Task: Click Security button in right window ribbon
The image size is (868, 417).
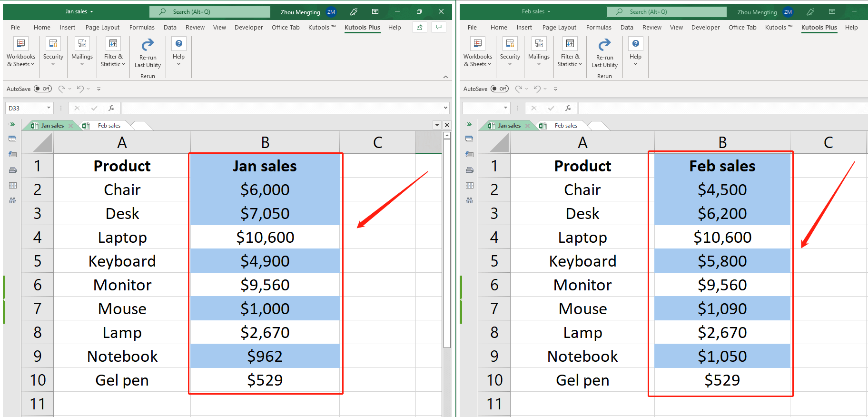Action: pos(510,52)
